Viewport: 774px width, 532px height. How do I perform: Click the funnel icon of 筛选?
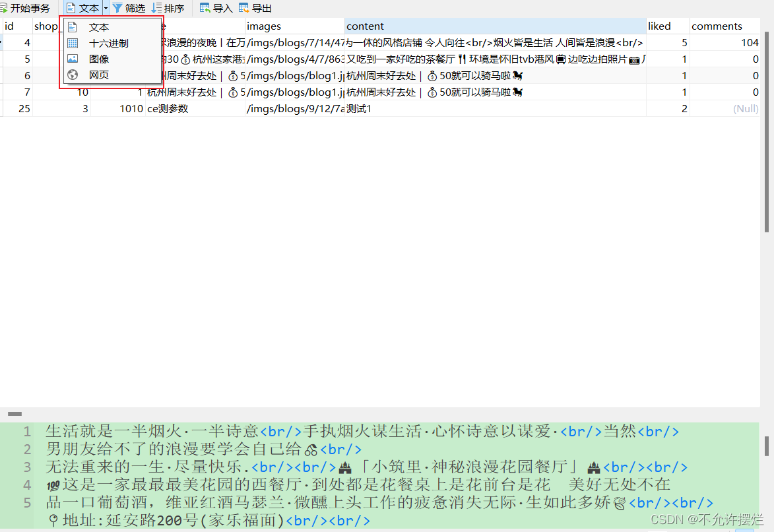coord(117,8)
